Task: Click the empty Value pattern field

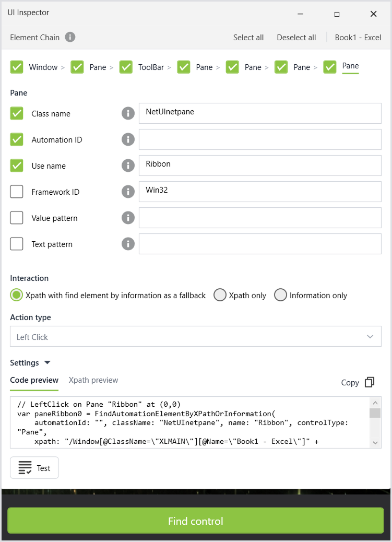Action: click(x=260, y=217)
